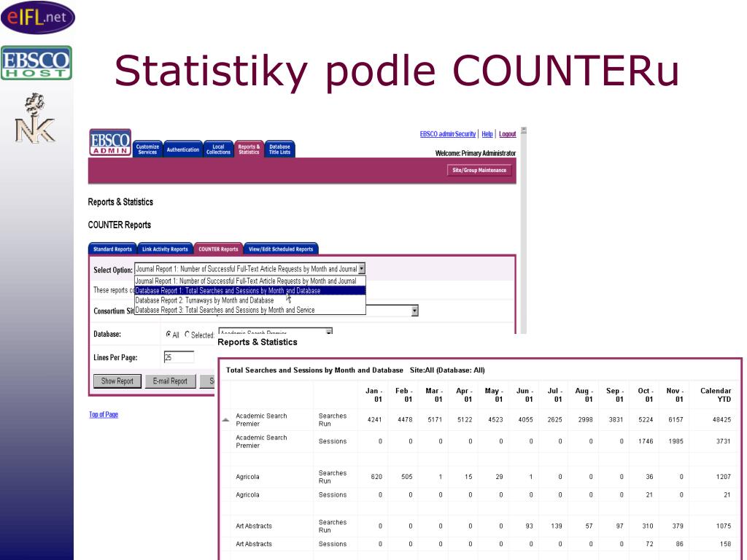Open the Customize Services tab
The height and width of the screenshot is (560, 747).
point(147,149)
